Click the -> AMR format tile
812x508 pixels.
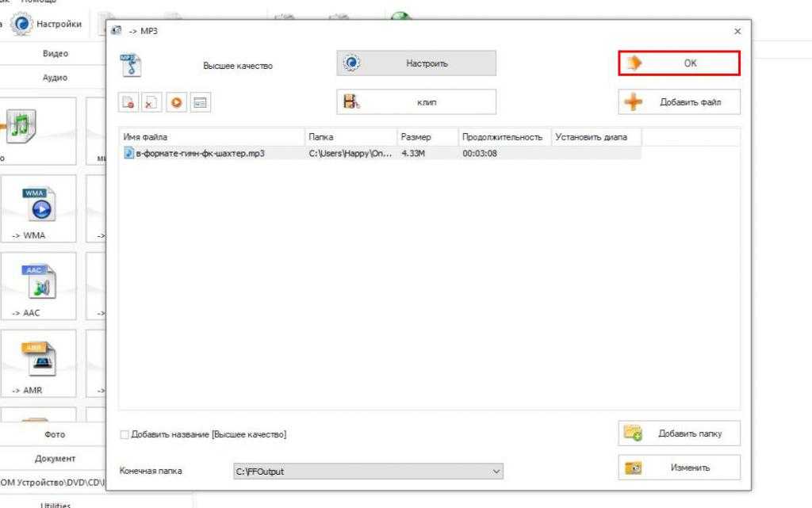[x=39, y=364]
